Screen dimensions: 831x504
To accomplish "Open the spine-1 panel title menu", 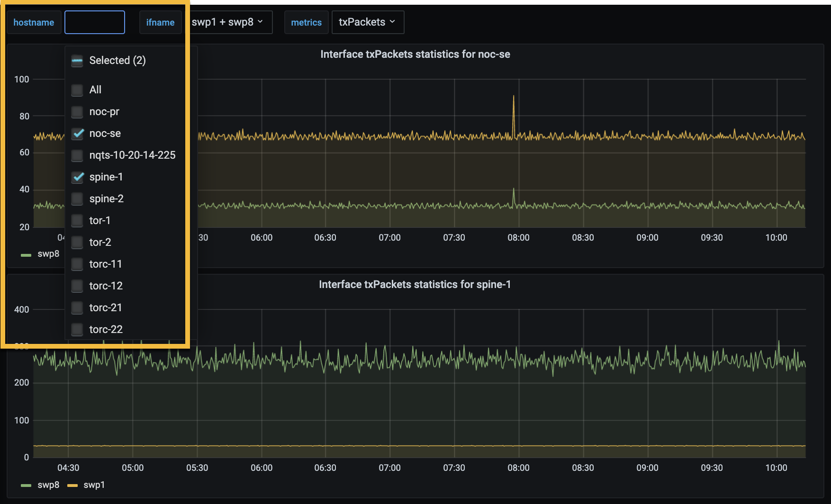I will point(415,285).
